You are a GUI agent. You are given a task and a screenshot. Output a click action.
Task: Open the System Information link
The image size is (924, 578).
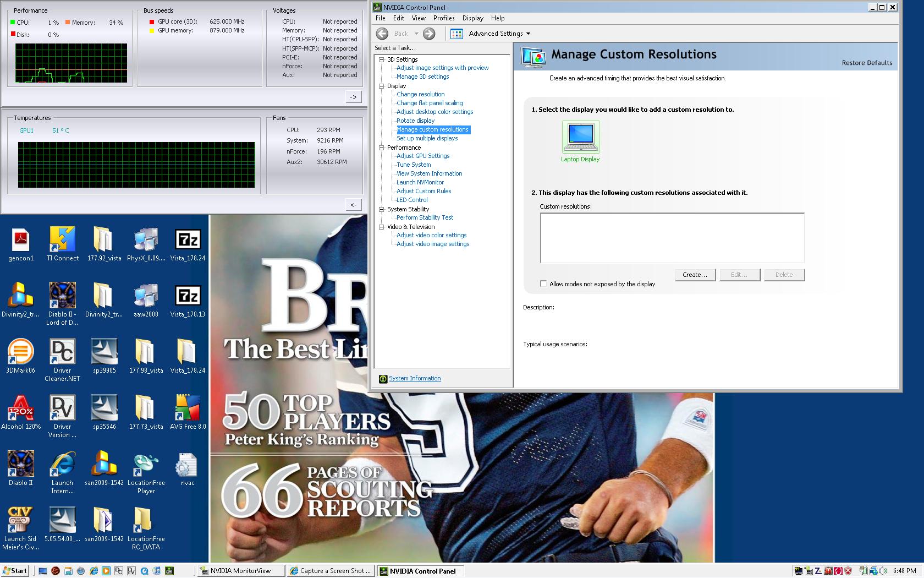[415, 379]
